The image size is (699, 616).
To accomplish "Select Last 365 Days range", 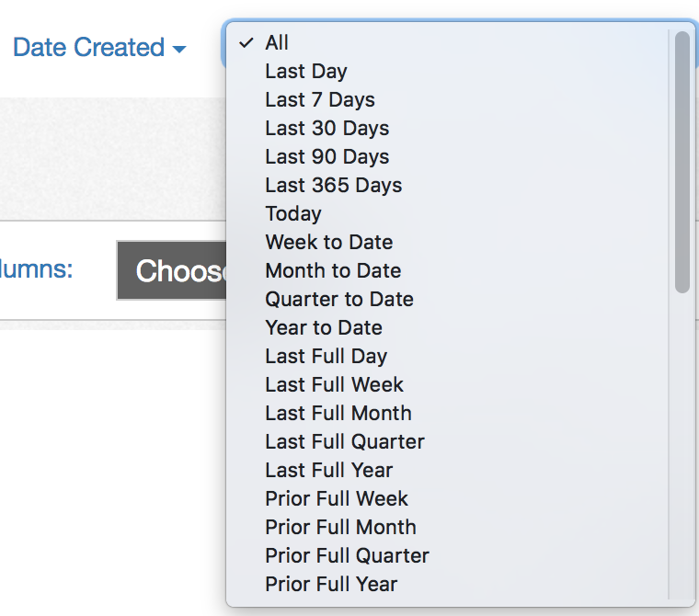I will click(x=334, y=185).
